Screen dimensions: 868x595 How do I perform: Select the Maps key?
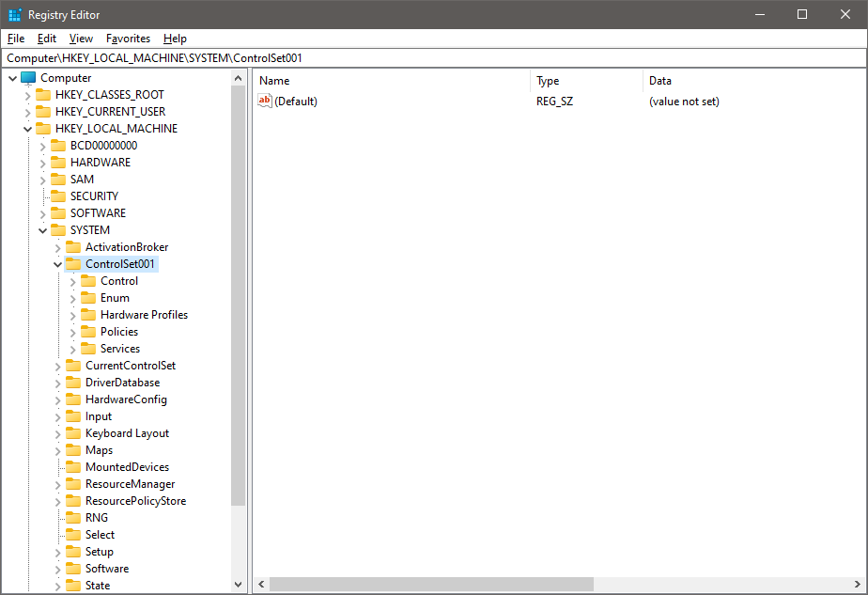99,450
